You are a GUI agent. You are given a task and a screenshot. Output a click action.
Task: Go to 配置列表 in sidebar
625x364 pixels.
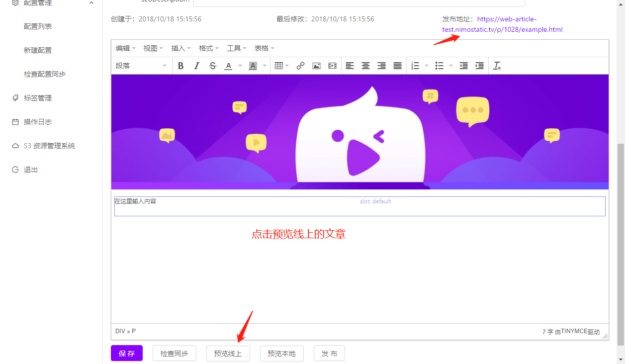pos(38,26)
